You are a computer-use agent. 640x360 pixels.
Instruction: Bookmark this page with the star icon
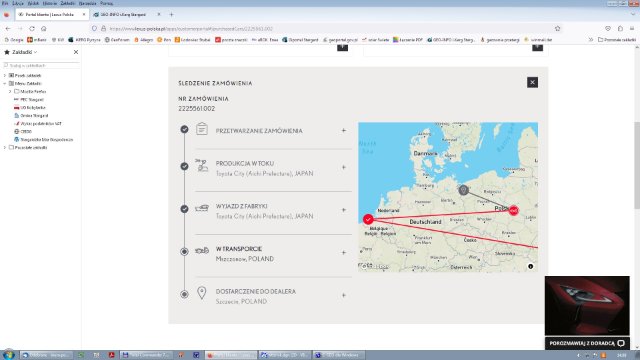point(558,29)
